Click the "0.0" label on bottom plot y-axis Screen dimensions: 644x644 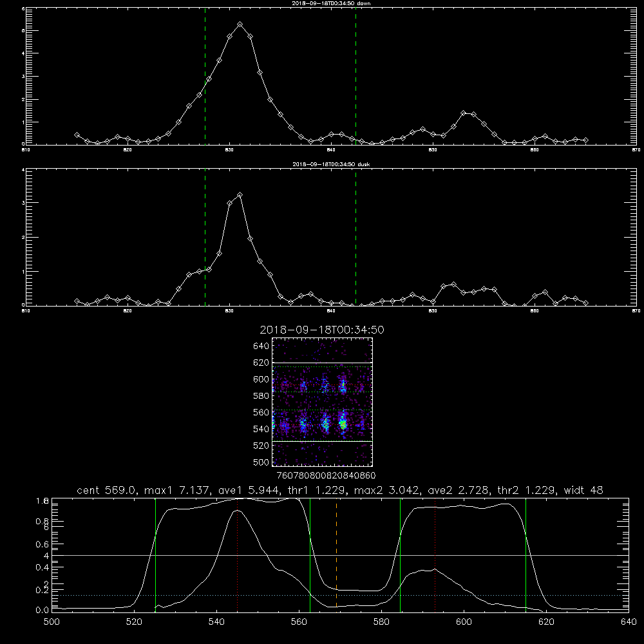click(43, 610)
